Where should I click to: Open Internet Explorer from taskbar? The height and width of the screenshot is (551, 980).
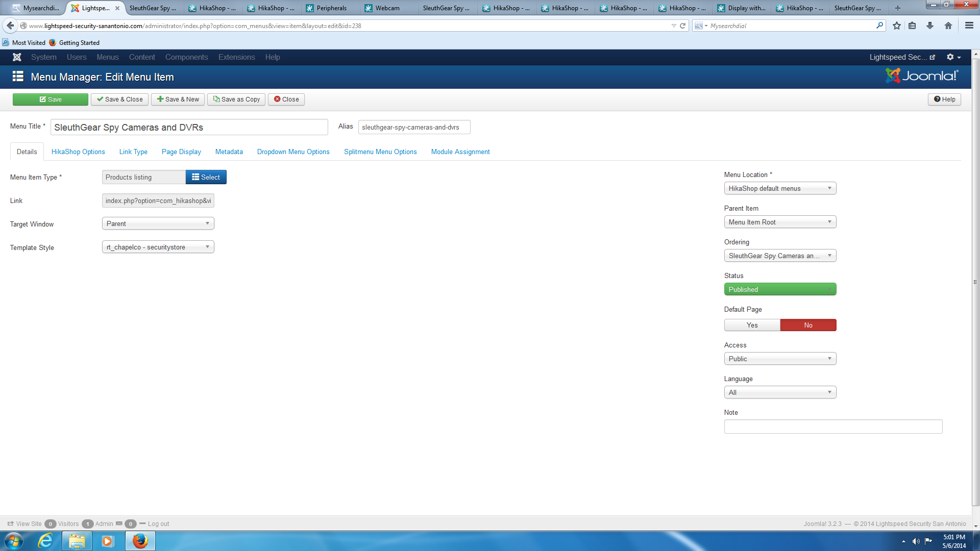point(45,540)
